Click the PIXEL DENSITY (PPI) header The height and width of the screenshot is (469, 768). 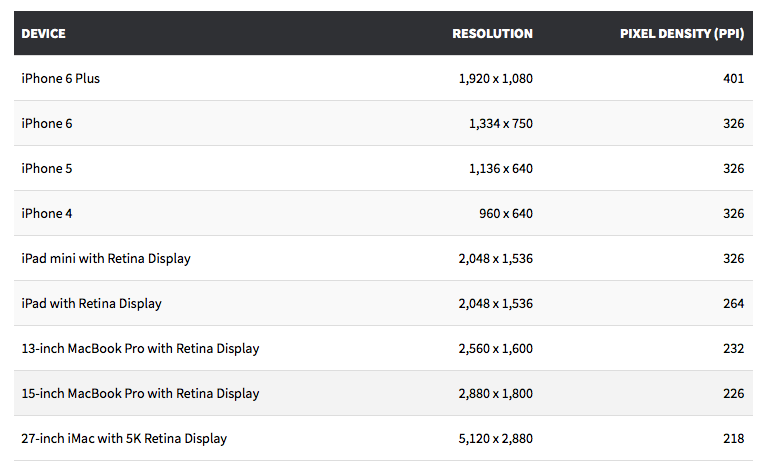click(x=682, y=34)
